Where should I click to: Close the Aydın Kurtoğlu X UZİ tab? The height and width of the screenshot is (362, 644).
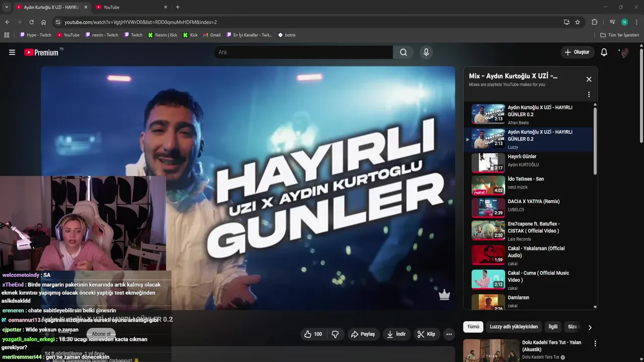86,7
